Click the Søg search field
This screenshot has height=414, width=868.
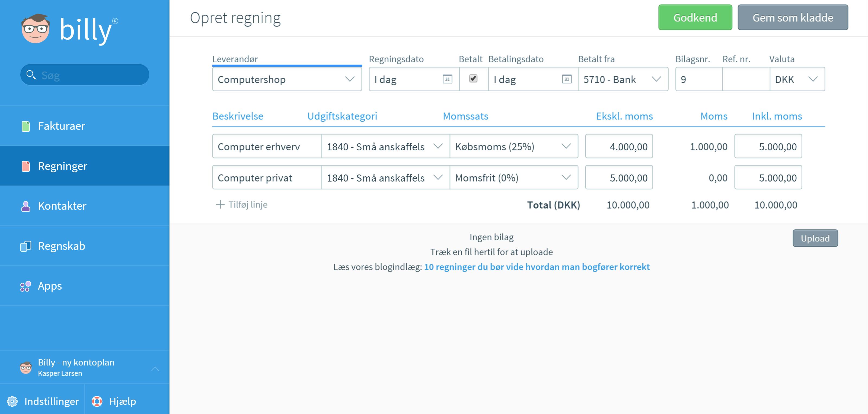pos(85,75)
